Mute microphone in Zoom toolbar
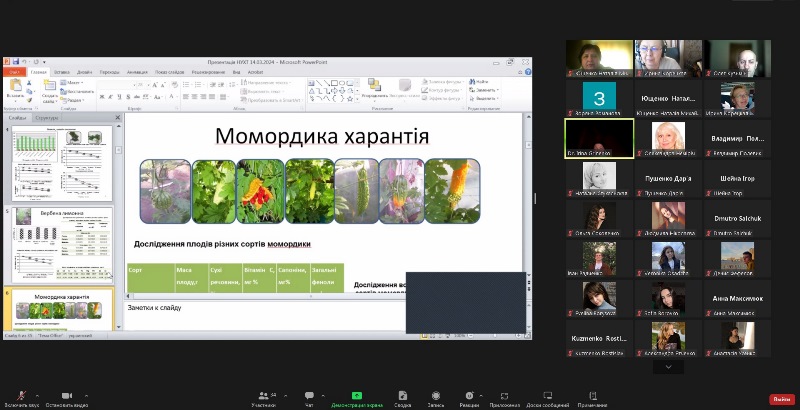Image resolution: width=800 pixels, height=410 pixels. pos(21,395)
